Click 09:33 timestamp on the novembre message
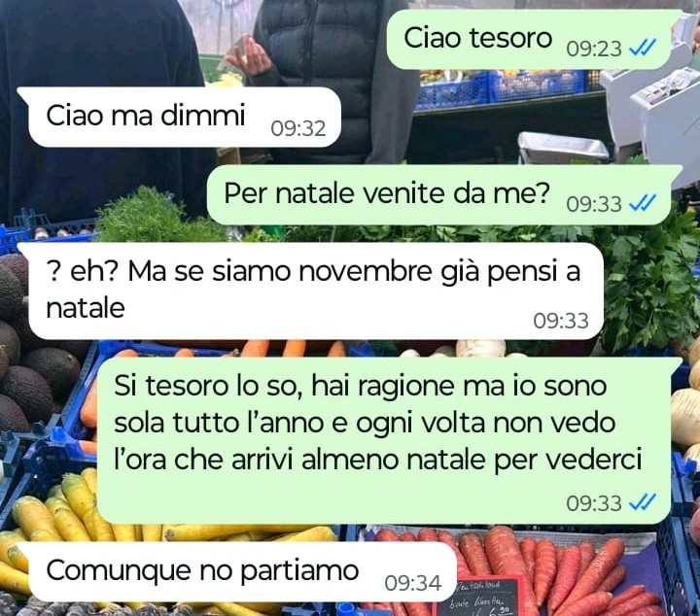Viewport: 700px width, 616px height. [x=561, y=321]
